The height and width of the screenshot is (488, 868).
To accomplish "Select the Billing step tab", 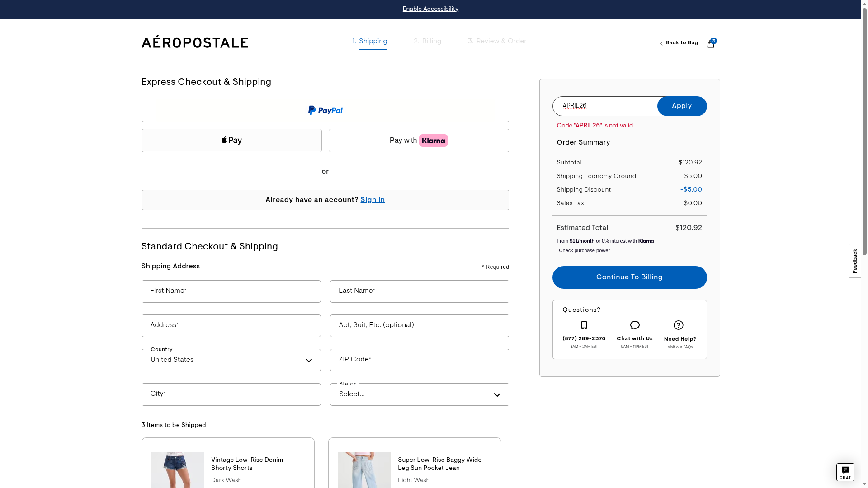I will tap(427, 42).
